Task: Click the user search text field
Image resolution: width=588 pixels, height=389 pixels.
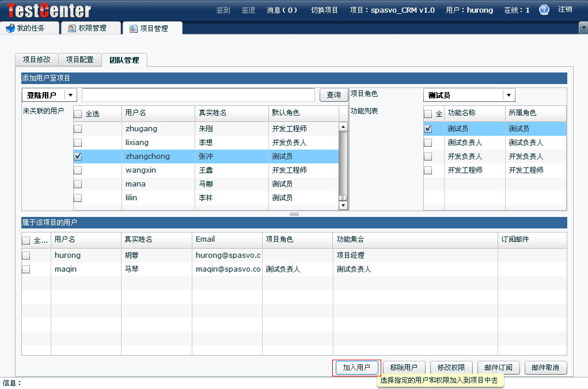Action: click(198, 96)
